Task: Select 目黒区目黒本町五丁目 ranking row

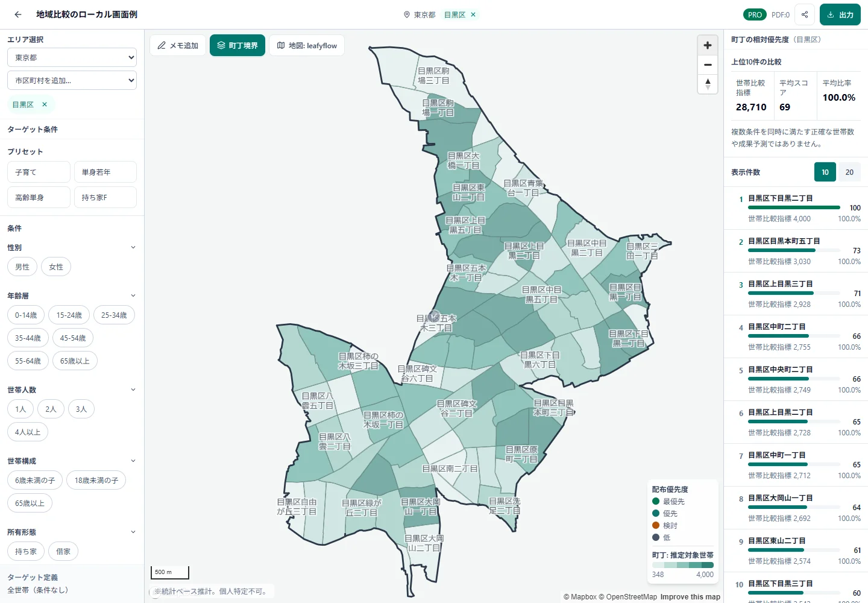Action: 796,251
